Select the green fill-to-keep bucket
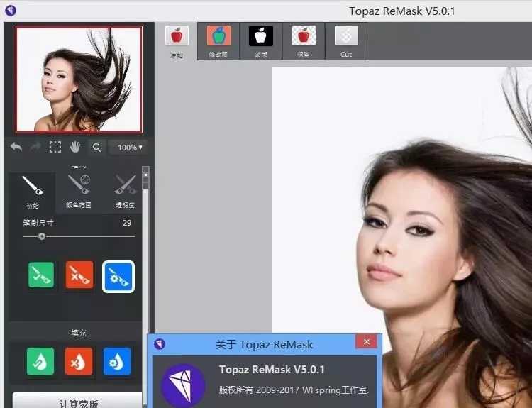Viewport: 532px width, 408px height. (40, 361)
